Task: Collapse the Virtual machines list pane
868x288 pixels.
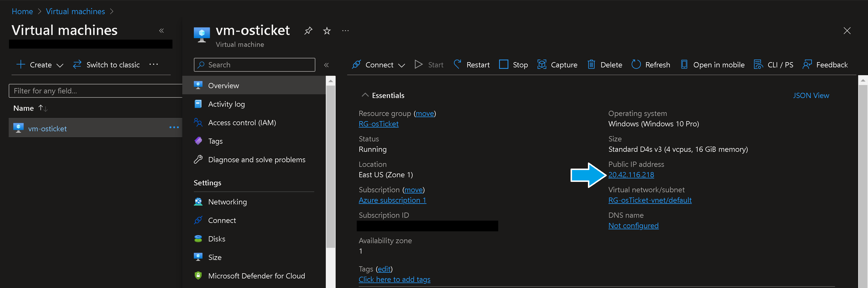Action: [x=161, y=31]
